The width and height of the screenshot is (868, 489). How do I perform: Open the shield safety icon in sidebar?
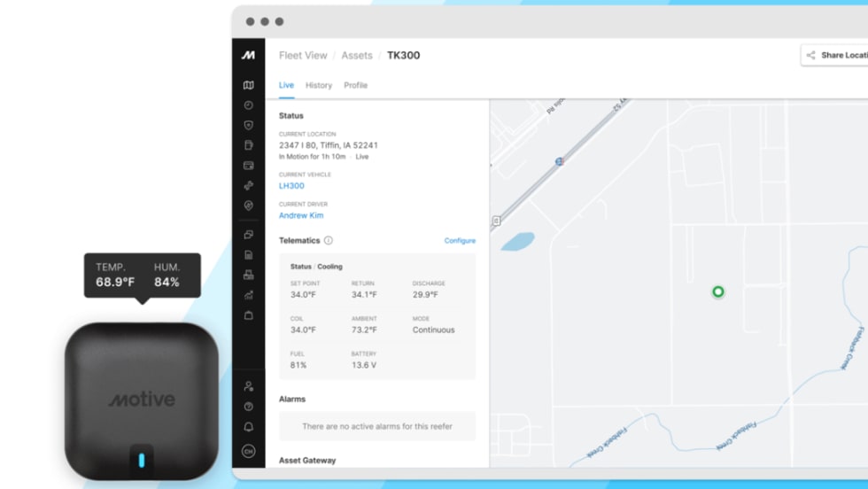pos(249,125)
